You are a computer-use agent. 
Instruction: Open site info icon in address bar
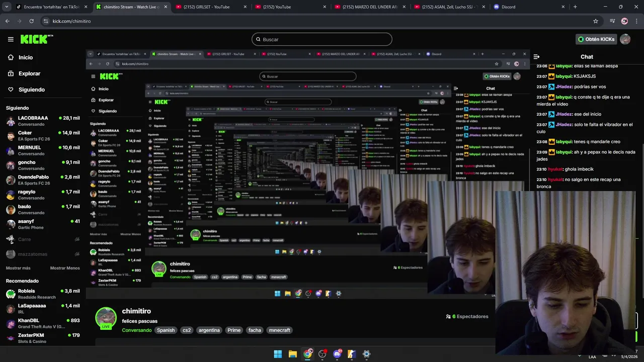tap(46, 21)
